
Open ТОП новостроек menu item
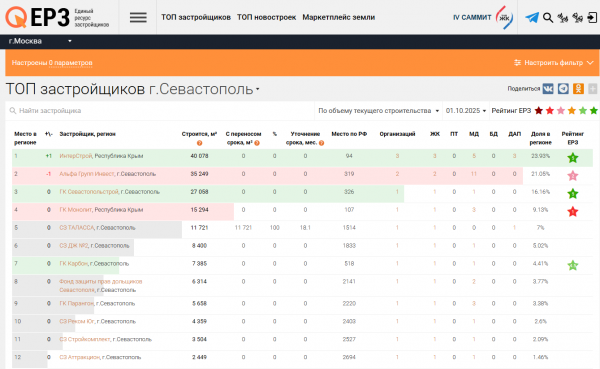click(x=266, y=17)
